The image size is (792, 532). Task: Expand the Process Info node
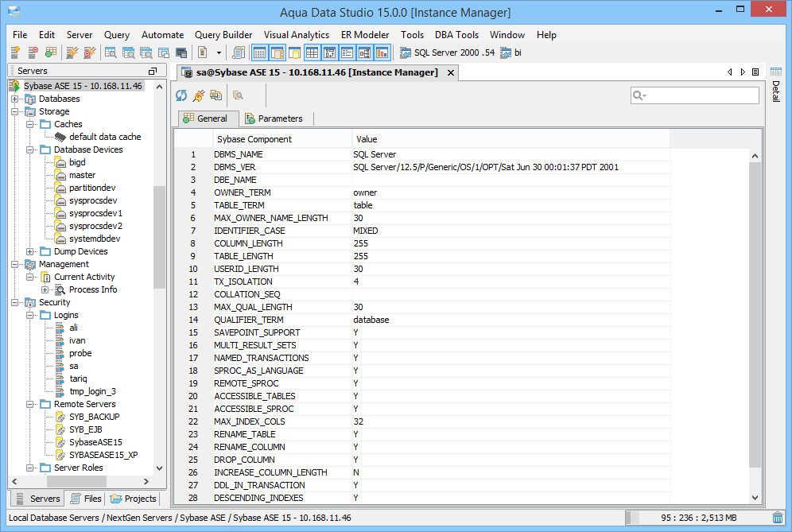[x=45, y=289]
